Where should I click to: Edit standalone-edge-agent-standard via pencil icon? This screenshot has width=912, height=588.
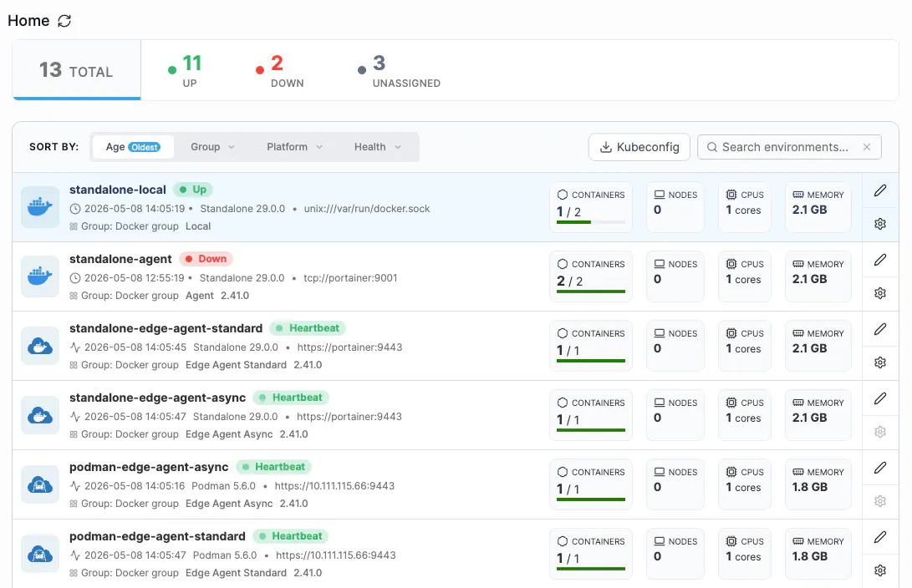point(880,329)
